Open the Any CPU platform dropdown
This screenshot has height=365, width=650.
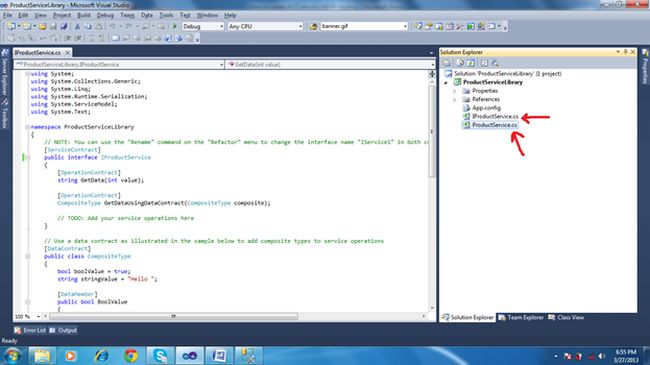tap(300, 26)
